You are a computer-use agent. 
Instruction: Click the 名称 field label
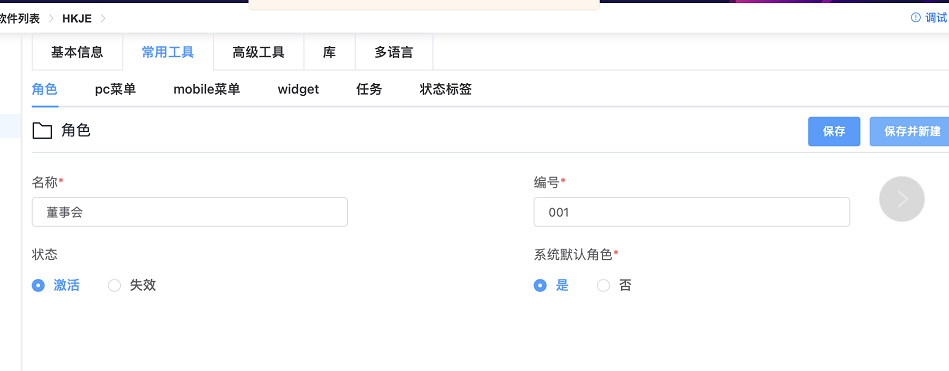pos(45,182)
